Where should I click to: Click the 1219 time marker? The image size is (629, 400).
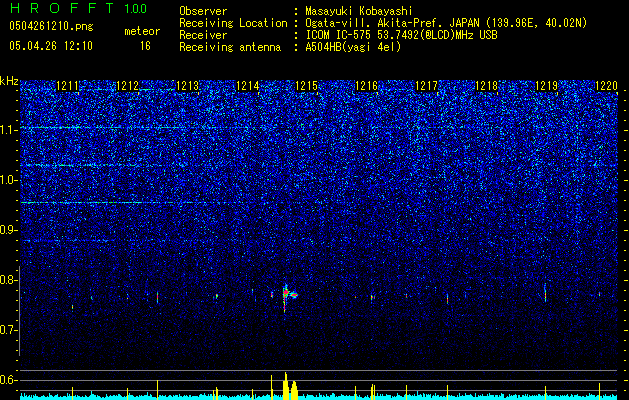pos(546,86)
